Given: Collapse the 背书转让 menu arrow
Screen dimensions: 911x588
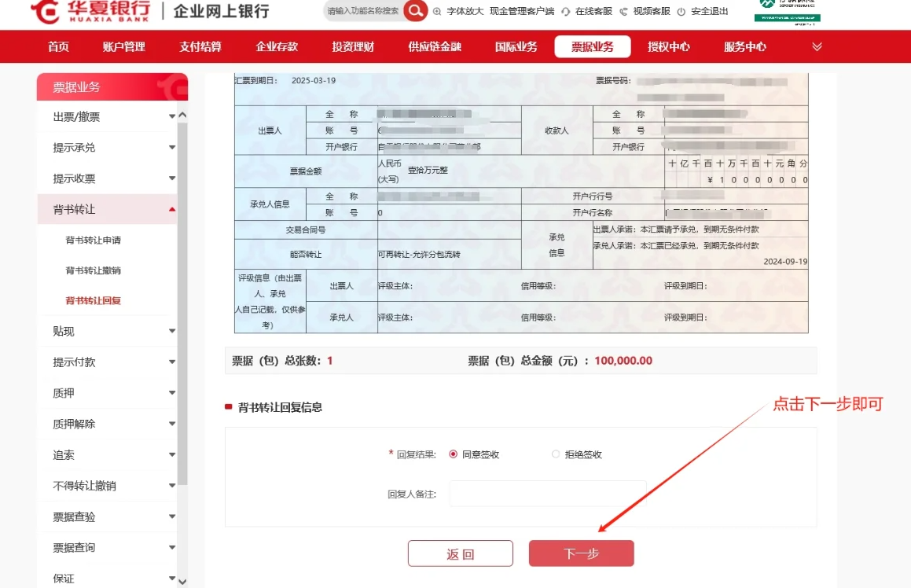Looking at the screenshot, I should [172, 209].
